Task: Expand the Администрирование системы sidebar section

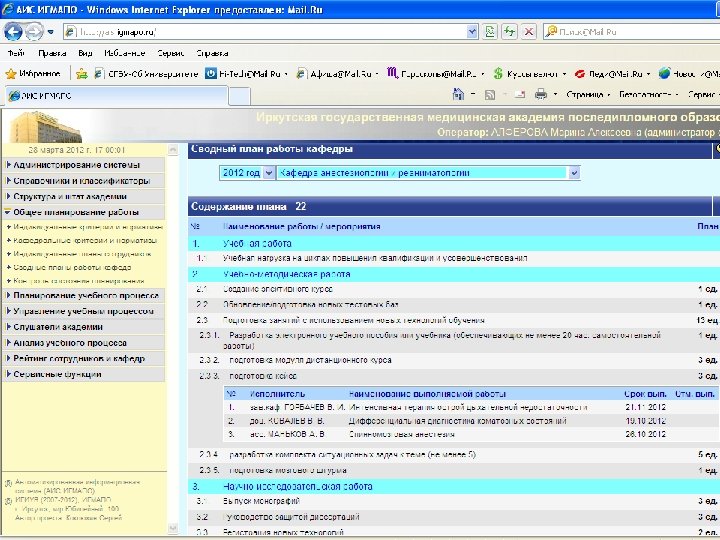Action: tap(77, 164)
